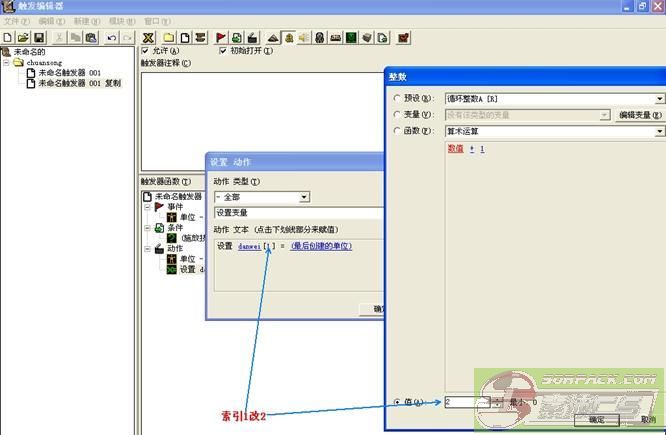Viewport: 666px width, 435px height.
Task: Toggle the 初始打开 checkbox
Action: [222, 50]
